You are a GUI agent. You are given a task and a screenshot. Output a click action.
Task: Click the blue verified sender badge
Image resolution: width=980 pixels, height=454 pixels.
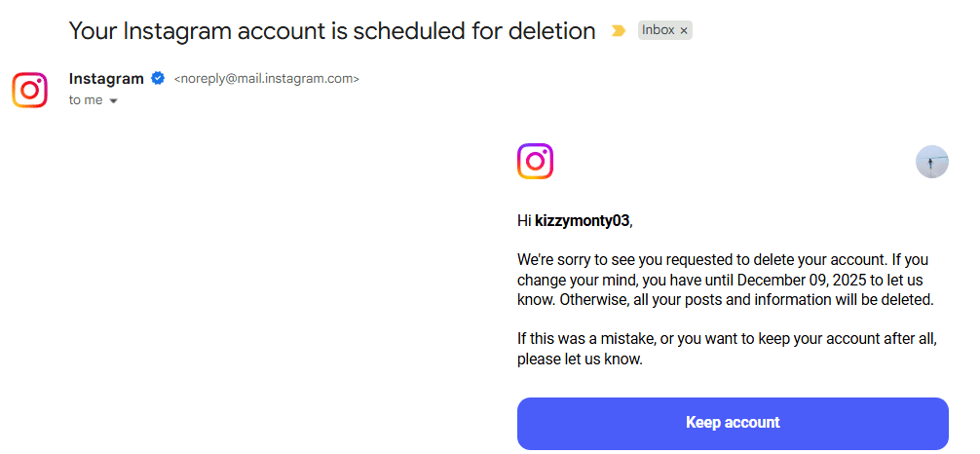pos(158,79)
